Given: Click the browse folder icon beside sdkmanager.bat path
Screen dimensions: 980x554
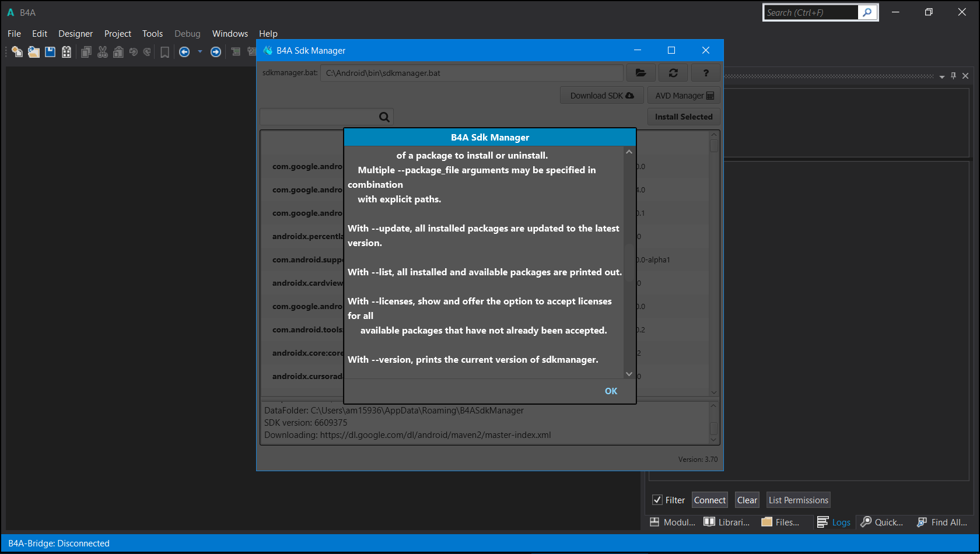Looking at the screenshot, I should [x=641, y=73].
